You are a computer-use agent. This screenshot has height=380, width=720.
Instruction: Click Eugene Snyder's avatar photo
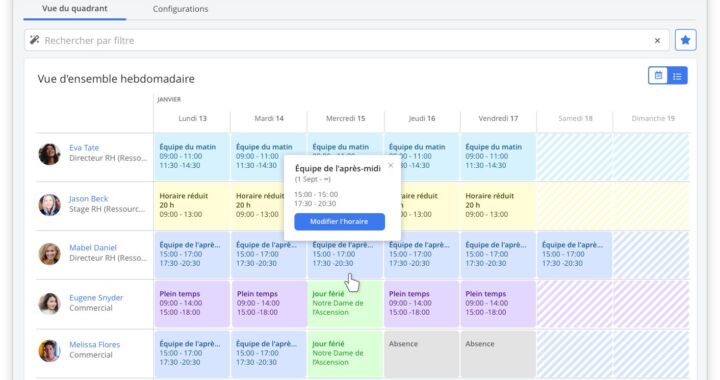[x=49, y=303]
